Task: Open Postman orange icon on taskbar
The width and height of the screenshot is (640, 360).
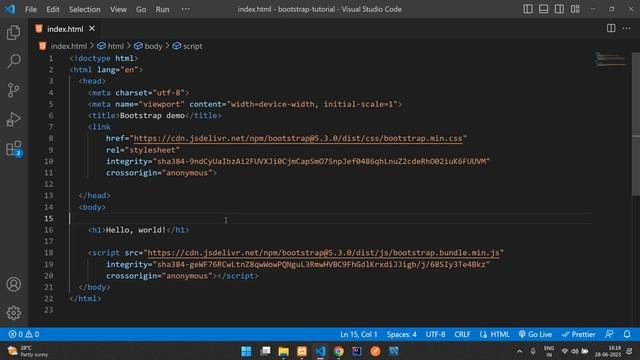Action: click(x=375, y=351)
